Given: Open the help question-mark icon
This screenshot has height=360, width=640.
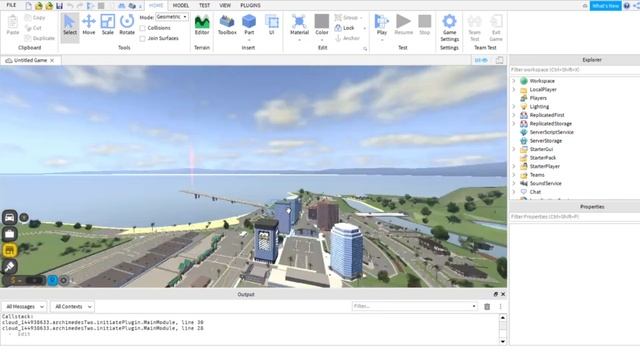Looking at the screenshot, I should click(627, 6).
